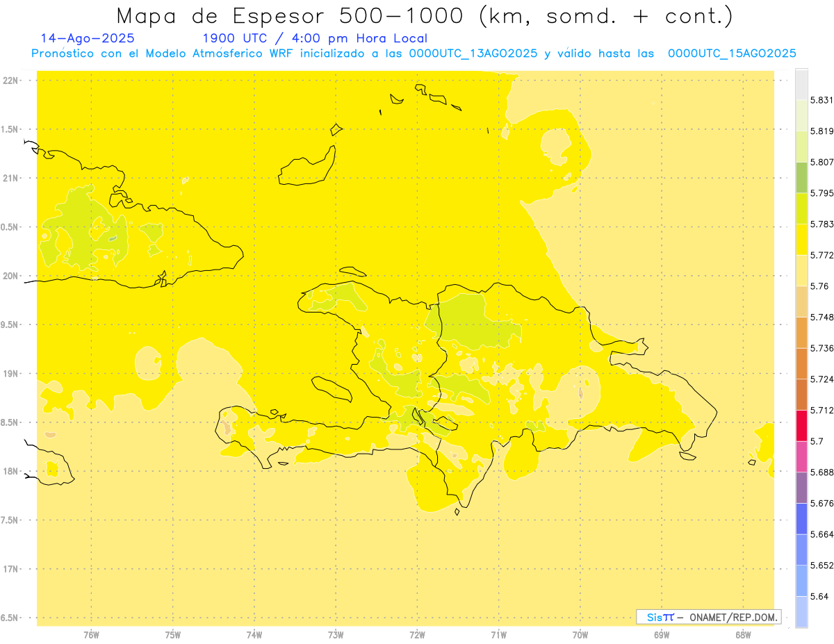834x644 pixels.
Task: Click the 18N latitude label
Action: tap(10, 472)
